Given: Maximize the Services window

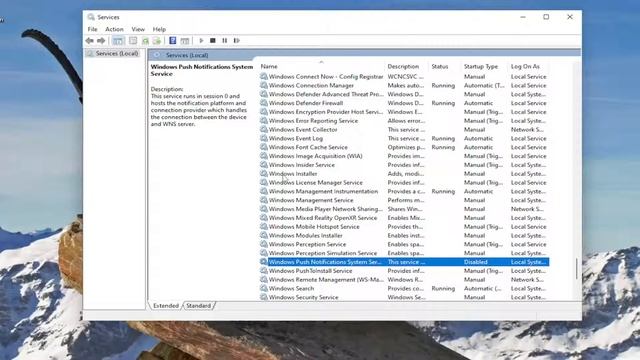Looking at the screenshot, I should 546,17.
